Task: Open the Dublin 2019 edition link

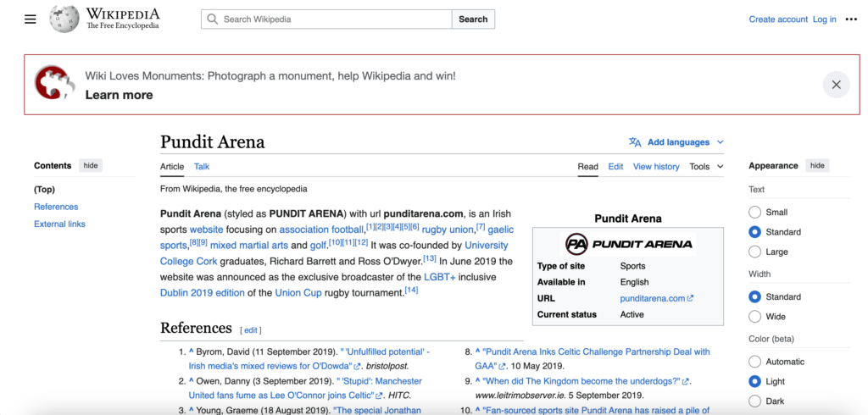Action: tap(202, 293)
